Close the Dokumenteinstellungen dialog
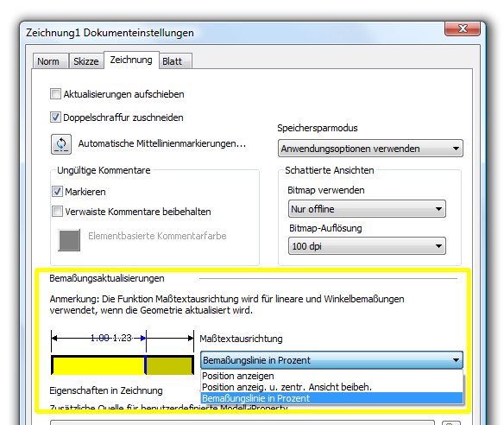Screen dimensions: 504x425 pos(463,29)
